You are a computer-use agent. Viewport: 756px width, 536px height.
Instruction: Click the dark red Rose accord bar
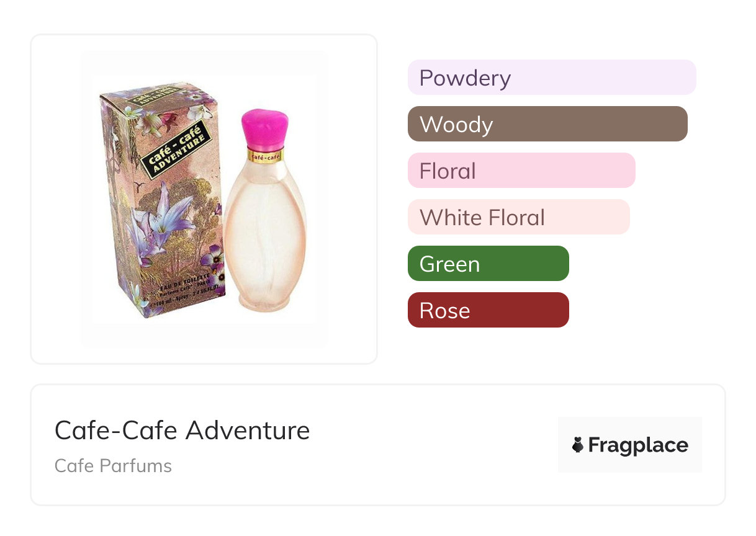pyautogui.click(x=488, y=310)
